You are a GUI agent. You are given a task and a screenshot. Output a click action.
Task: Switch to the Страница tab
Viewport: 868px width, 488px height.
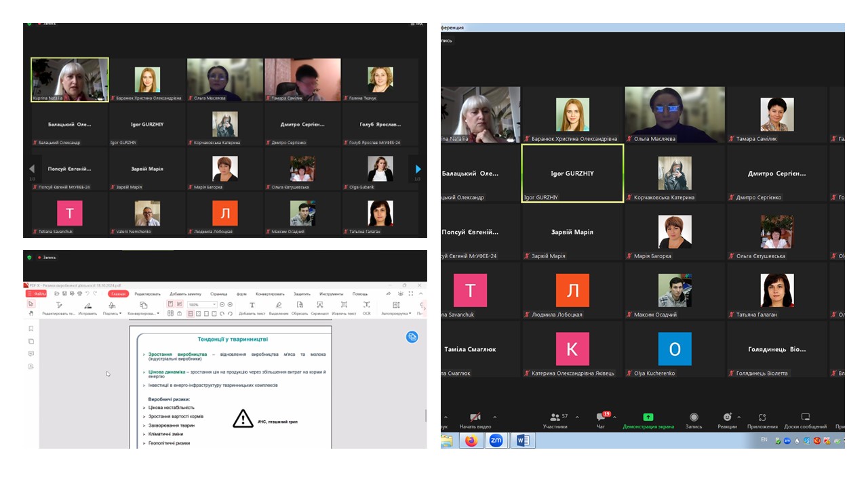219,294
